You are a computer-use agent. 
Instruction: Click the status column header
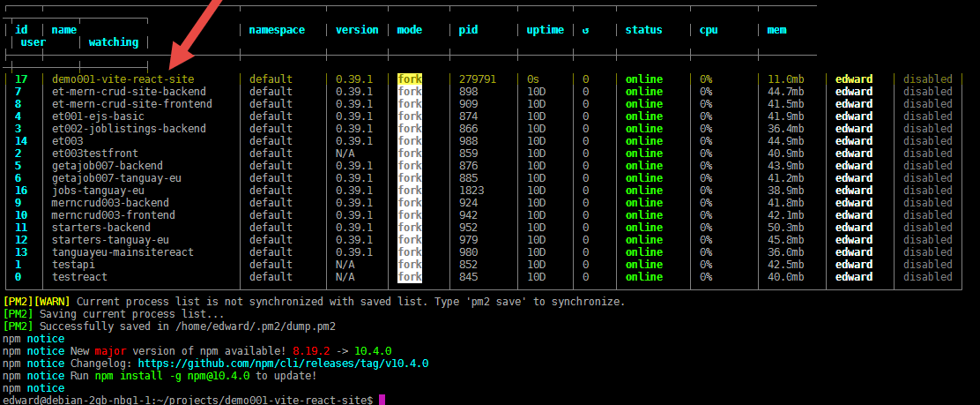click(643, 30)
